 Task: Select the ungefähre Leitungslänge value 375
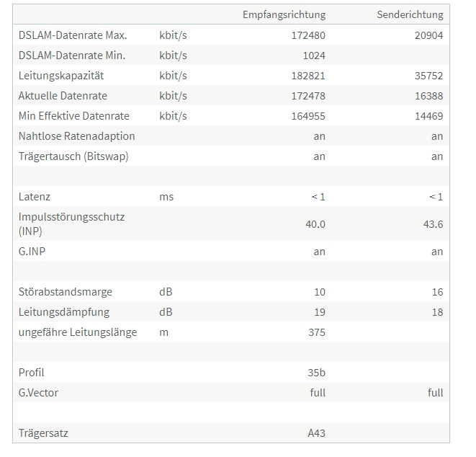(317, 332)
